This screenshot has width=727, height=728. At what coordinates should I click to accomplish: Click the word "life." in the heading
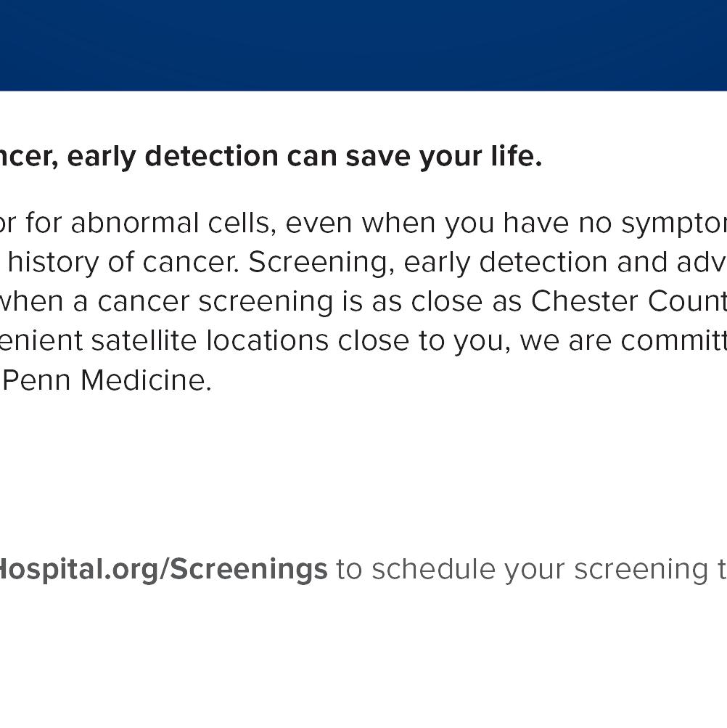pyautogui.click(x=518, y=156)
